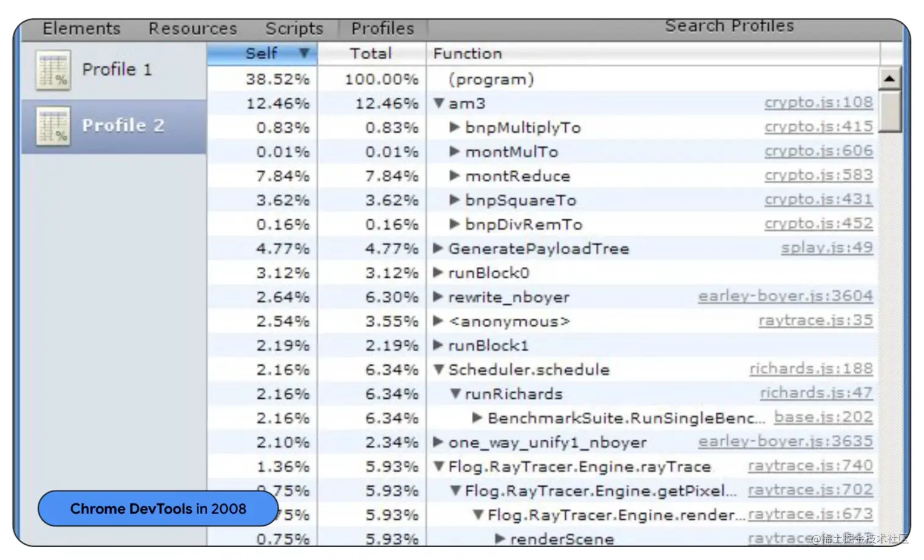This screenshot has width=924, height=560.
Task: Expand the bnpSquareTo row
Action: pyautogui.click(x=454, y=200)
